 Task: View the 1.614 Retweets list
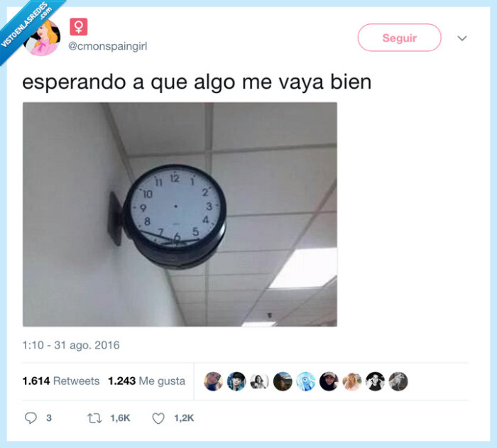61,381
